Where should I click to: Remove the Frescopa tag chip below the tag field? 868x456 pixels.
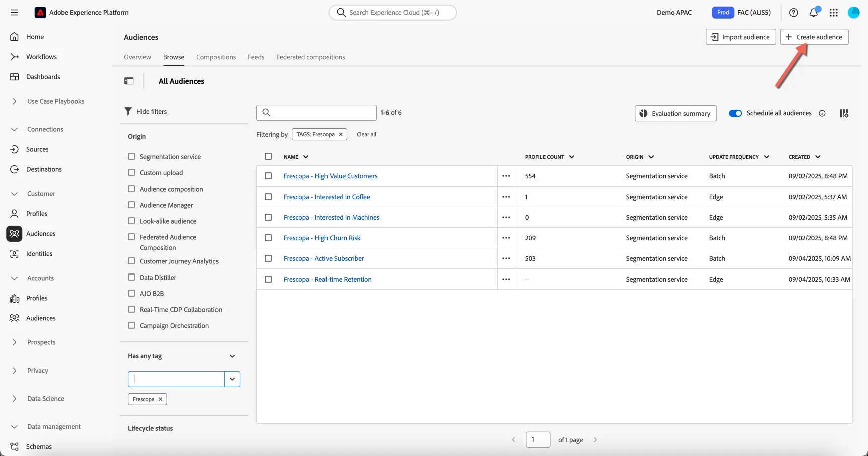160,399
